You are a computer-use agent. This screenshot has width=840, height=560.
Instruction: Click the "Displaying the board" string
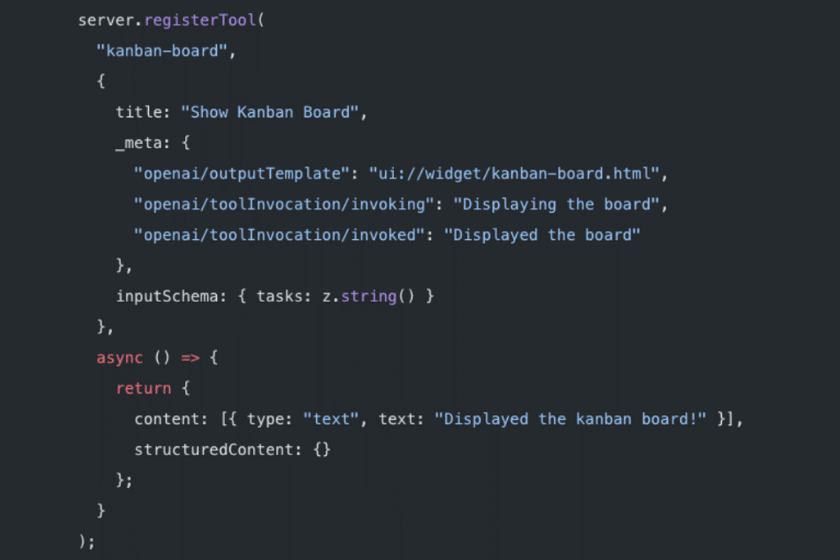559,204
